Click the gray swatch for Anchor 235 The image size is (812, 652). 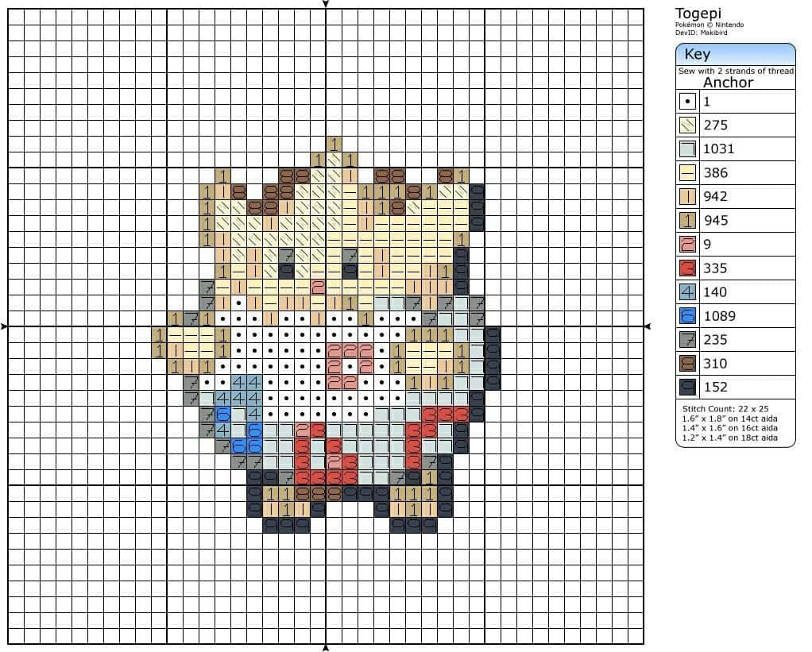click(687, 339)
